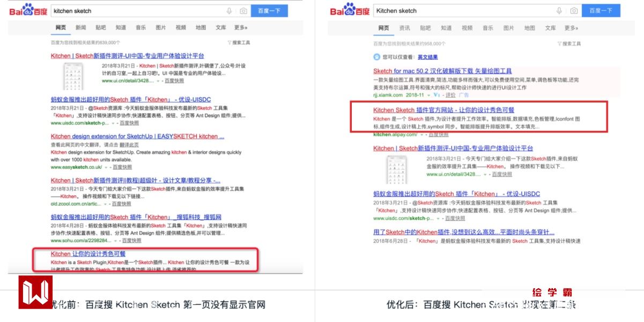Click the 英文结果 link
The height and width of the screenshot is (322, 644).
click(x=427, y=57)
